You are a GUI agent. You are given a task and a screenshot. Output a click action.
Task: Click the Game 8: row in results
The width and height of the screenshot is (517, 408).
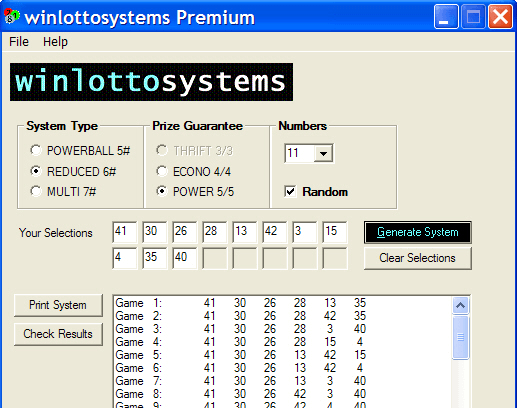coord(241,394)
